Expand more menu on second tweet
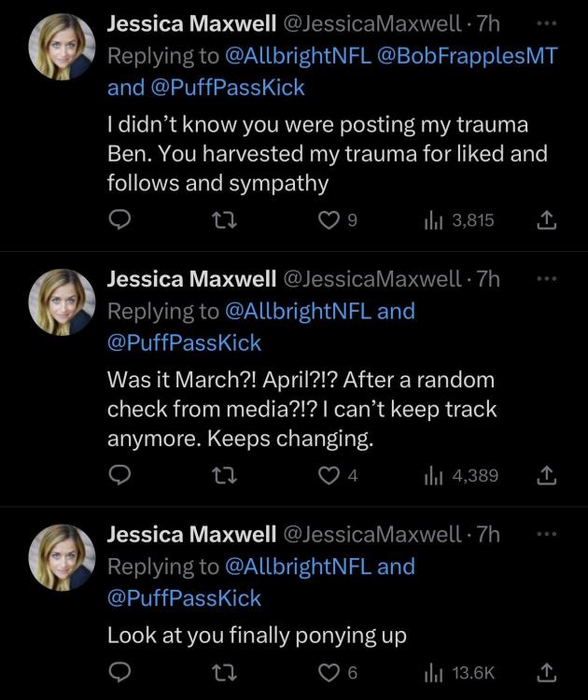Viewport: 588px width, 700px height. [x=548, y=278]
